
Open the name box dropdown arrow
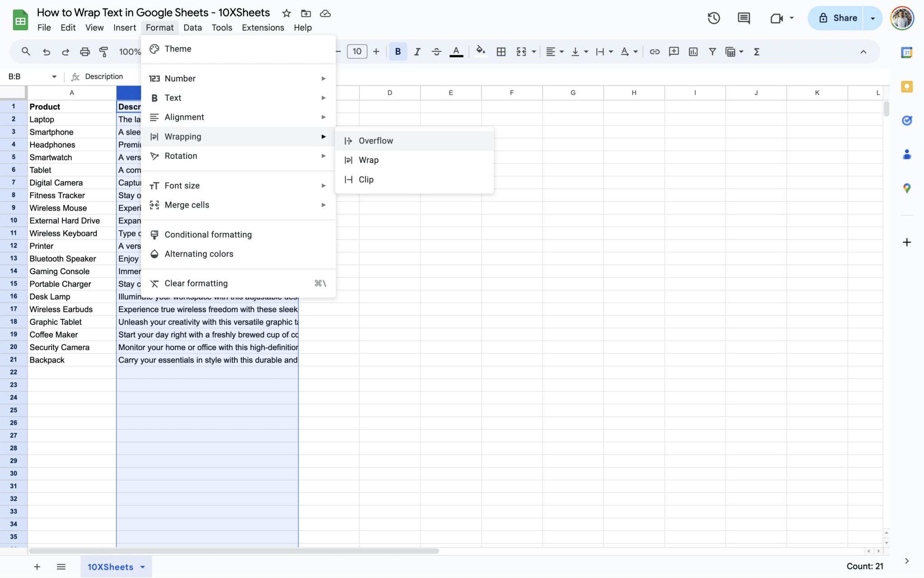click(x=54, y=77)
